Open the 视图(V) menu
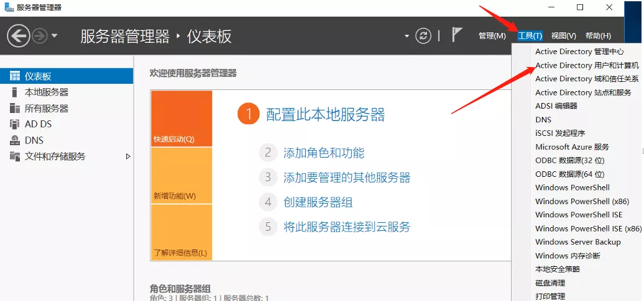 (563, 36)
